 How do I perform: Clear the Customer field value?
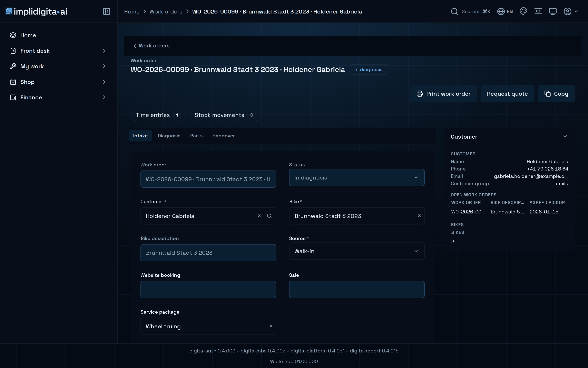(259, 216)
